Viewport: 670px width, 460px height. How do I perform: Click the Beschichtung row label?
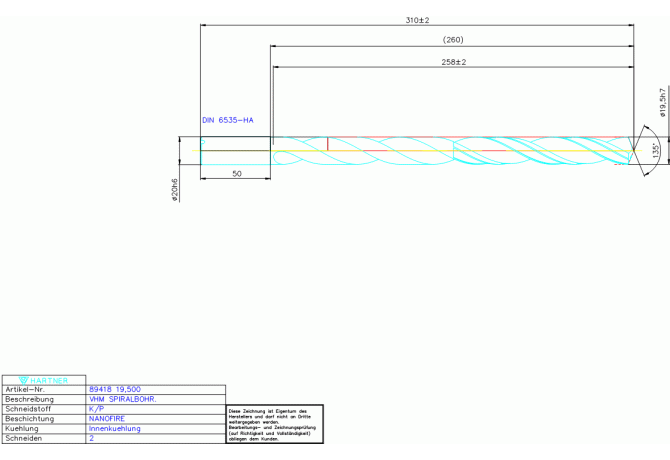coord(30,419)
